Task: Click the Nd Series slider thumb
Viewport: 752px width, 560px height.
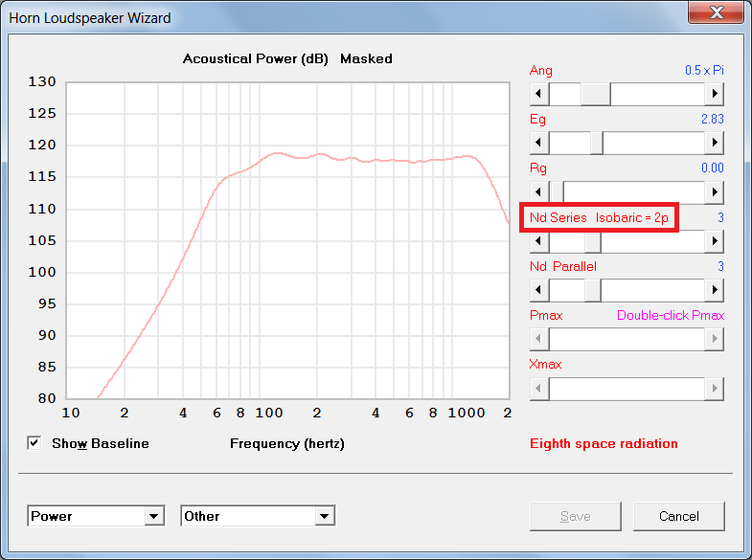Action: pyautogui.click(x=593, y=241)
